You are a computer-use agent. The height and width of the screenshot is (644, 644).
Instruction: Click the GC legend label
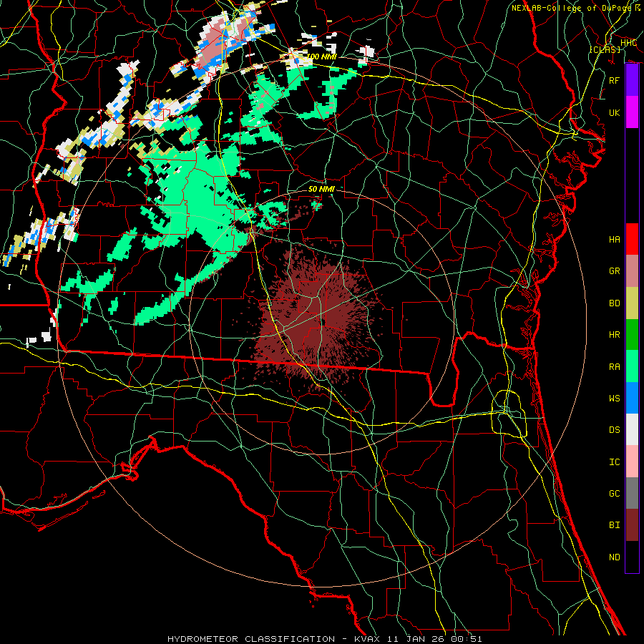click(614, 494)
